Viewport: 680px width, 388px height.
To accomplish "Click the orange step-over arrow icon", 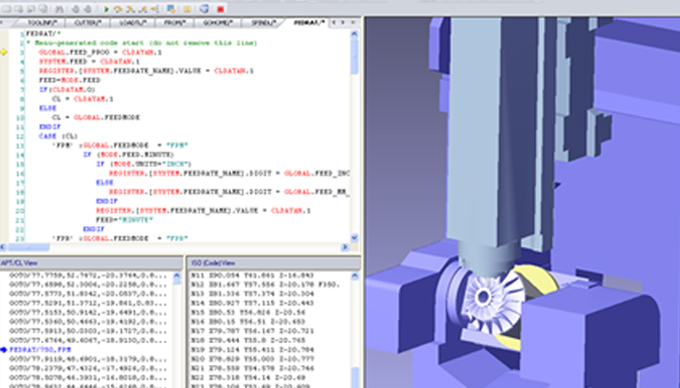I will 118,9.
